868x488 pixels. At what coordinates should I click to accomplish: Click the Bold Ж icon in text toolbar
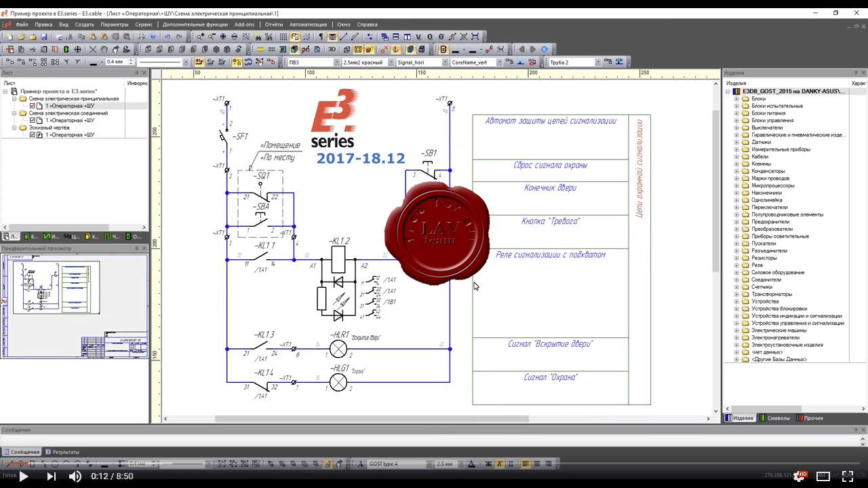point(488,464)
